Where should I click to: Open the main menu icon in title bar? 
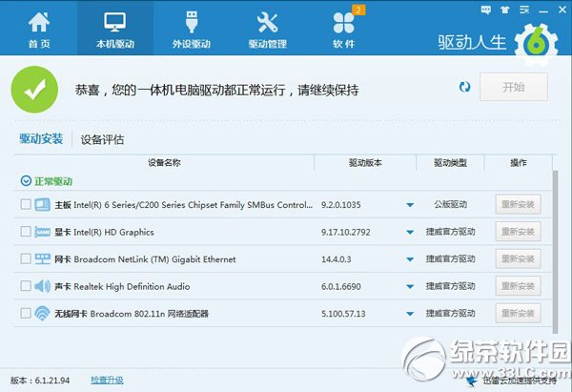coord(524,10)
